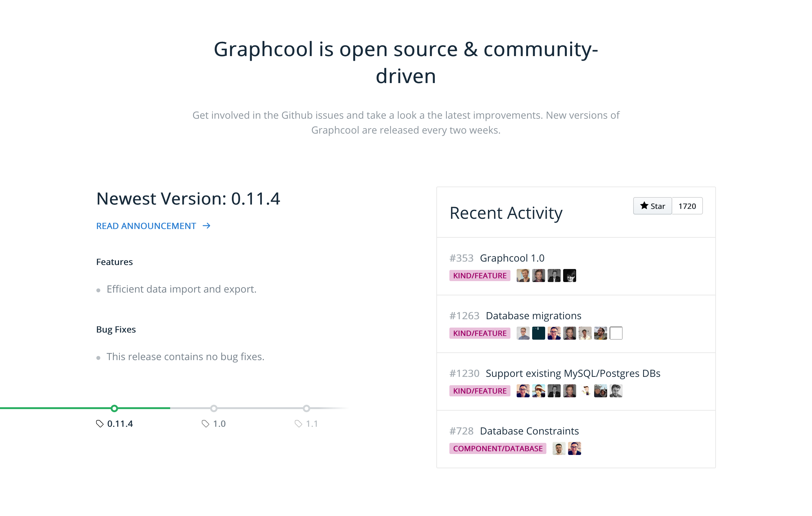Click the Newest Version: 0.11.4 heading
This screenshot has height=516, width=812.
click(188, 198)
